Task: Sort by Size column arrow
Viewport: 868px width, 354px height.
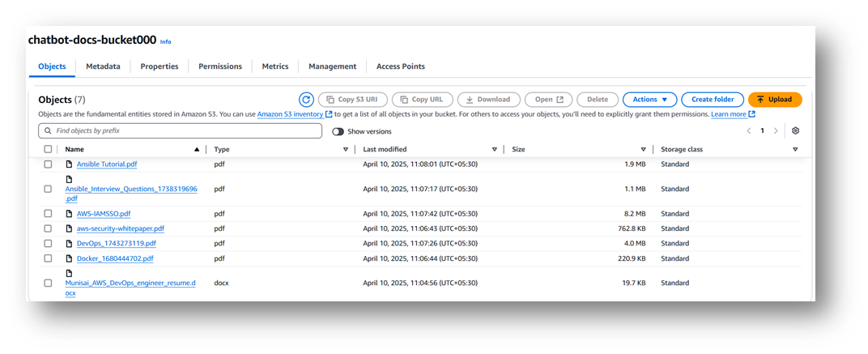Action: pos(643,150)
